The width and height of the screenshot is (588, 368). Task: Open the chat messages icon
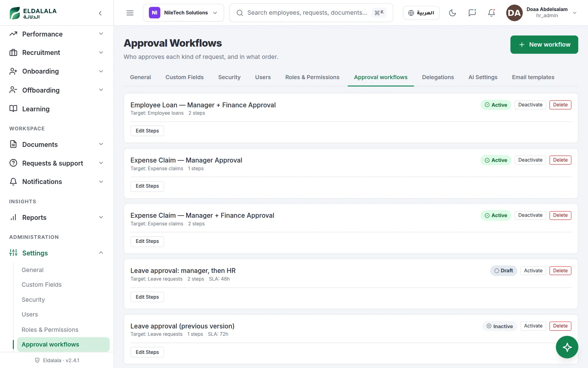point(472,13)
